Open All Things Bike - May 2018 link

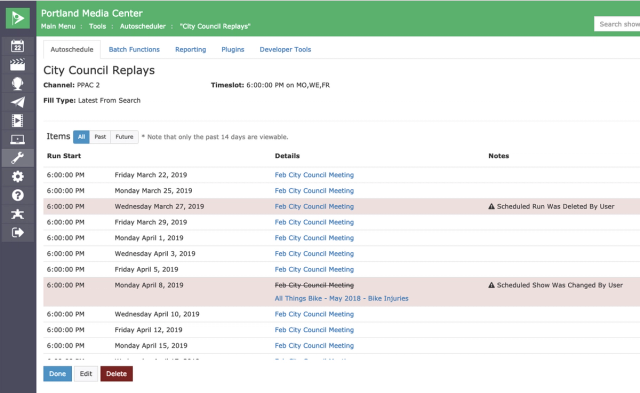342,298
